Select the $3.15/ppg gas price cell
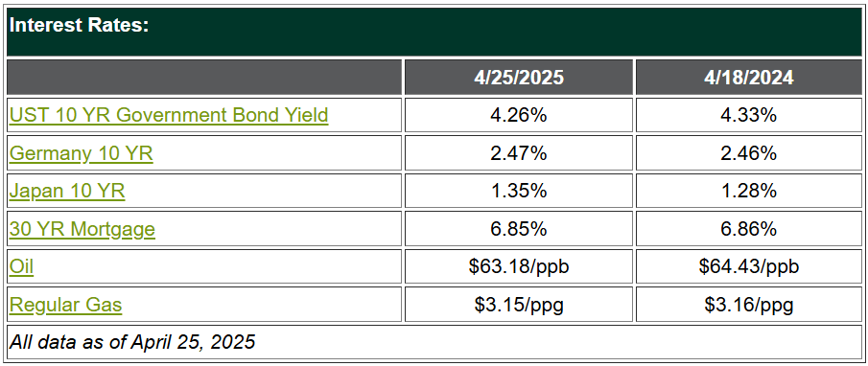The width and height of the screenshot is (868, 366). 519,304
